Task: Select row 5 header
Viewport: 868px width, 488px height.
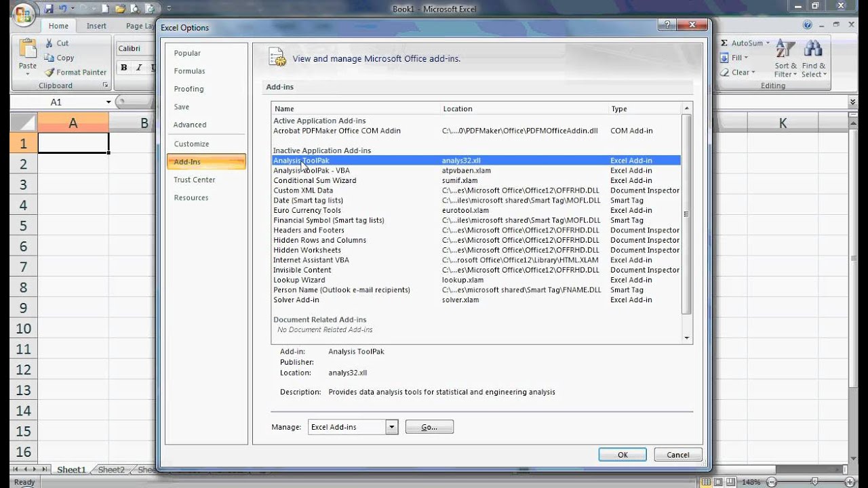Action: click(23, 226)
